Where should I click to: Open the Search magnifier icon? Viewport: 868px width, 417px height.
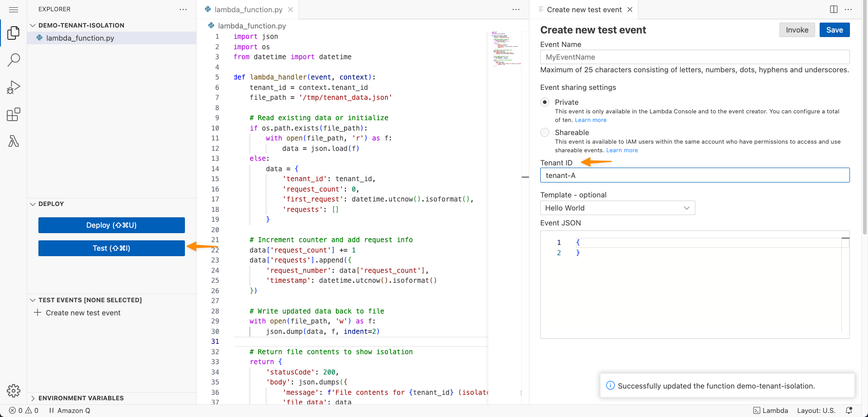(x=14, y=60)
